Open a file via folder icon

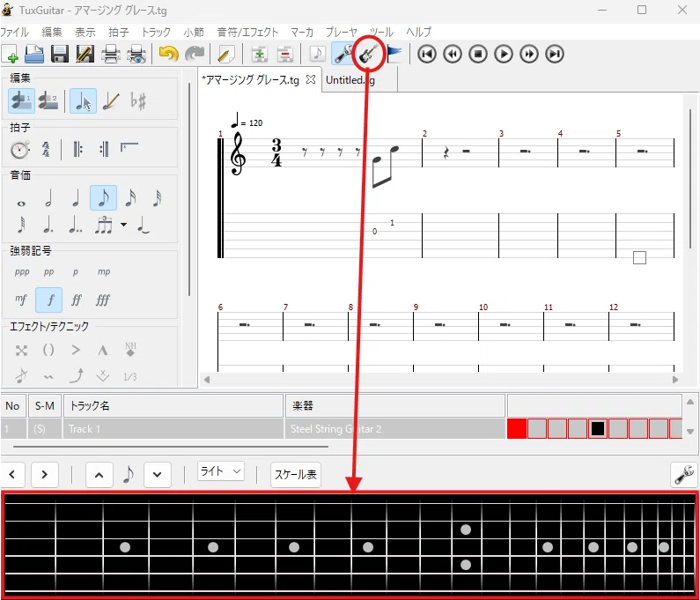pos(34,54)
